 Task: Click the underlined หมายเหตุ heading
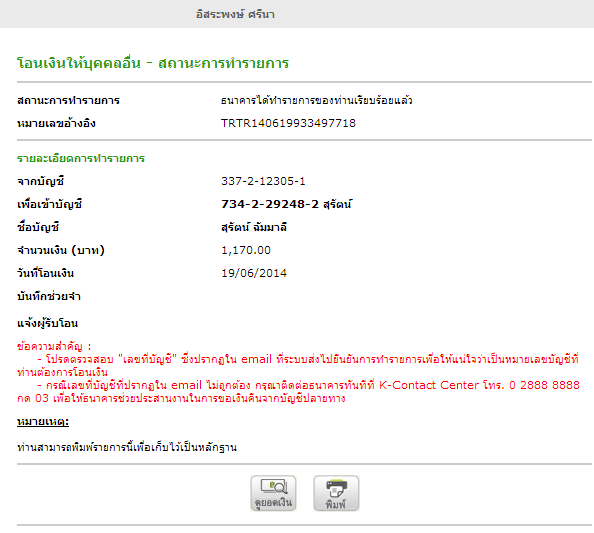pyautogui.click(x=43, y=422)
